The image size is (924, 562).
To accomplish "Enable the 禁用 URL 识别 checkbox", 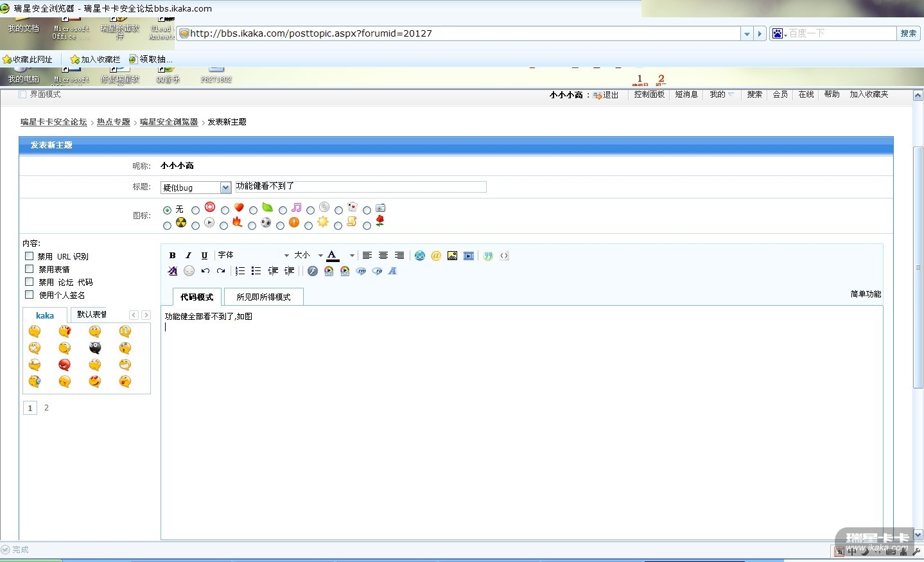I will coord(29,256).
